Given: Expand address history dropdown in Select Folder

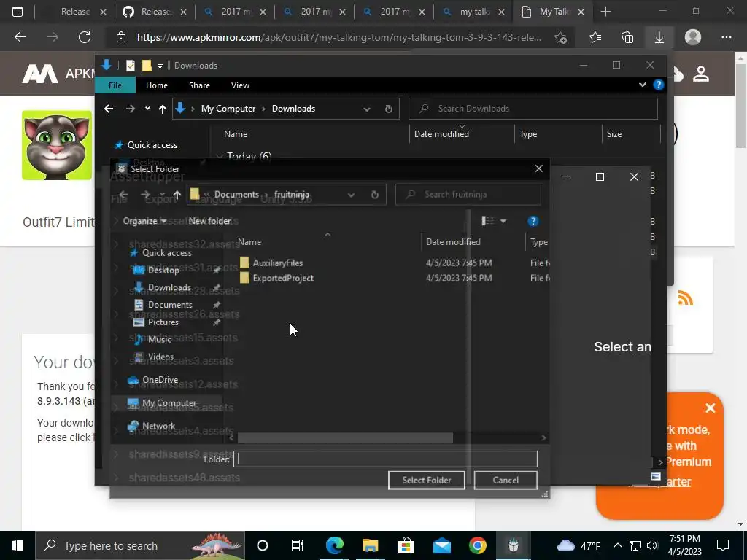Looking at the screenshot, I should coord(351,194).
